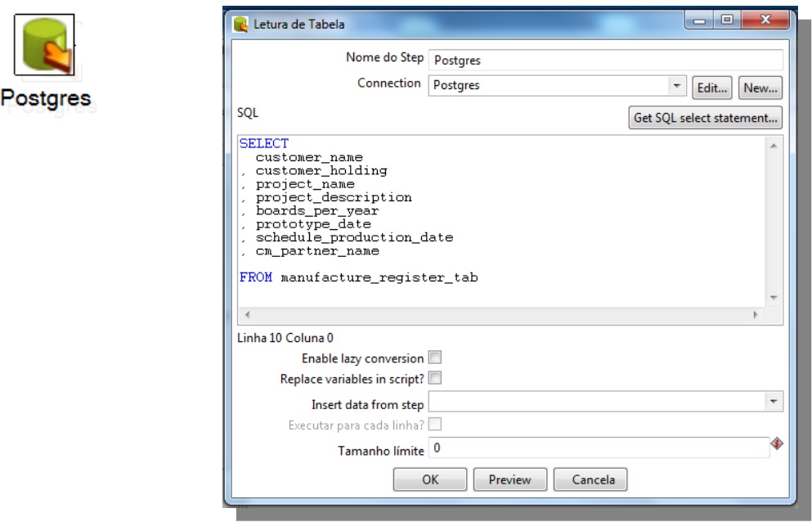The width and height of the screenshot is (812, 522).
Task: Click the Preview button
Action: click(x=509, y=479)
